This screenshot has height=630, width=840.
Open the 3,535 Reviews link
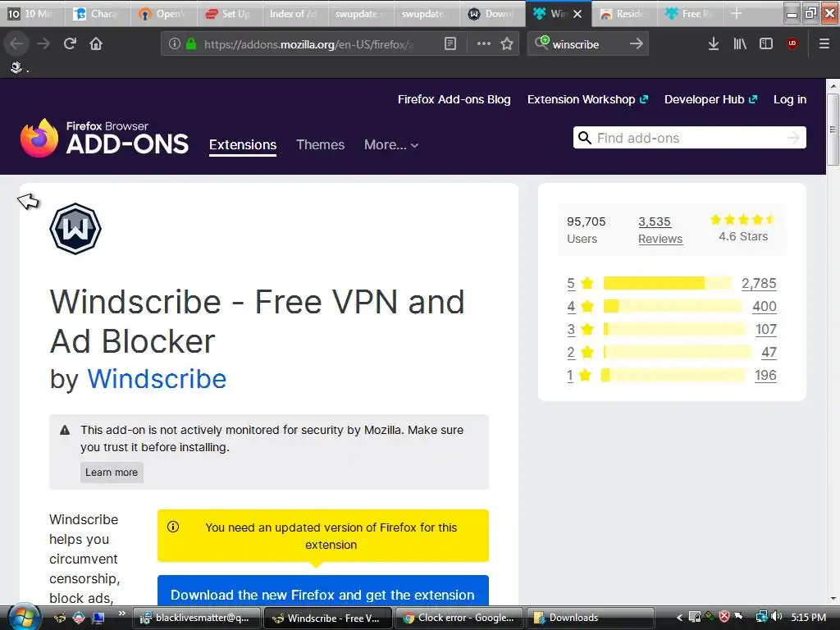(x=660, y=230)
